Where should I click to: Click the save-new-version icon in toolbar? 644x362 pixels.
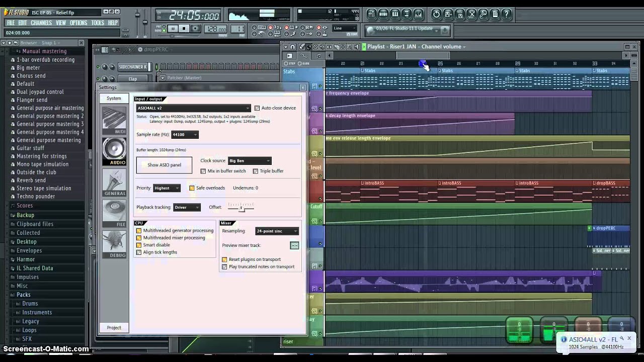pyautogui.click(x=448, y=14)
